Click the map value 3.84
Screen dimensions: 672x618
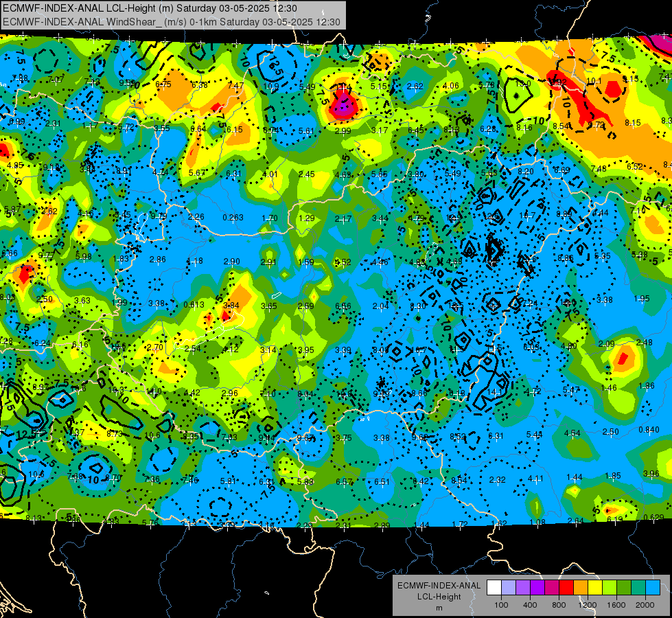(231, 306)
